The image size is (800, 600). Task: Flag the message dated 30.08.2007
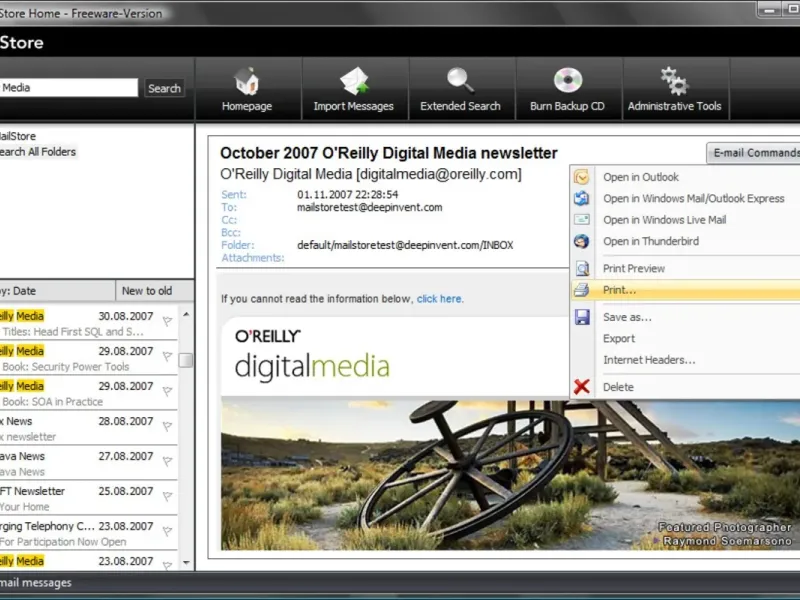pyautogui.click(x=167, y=321)
